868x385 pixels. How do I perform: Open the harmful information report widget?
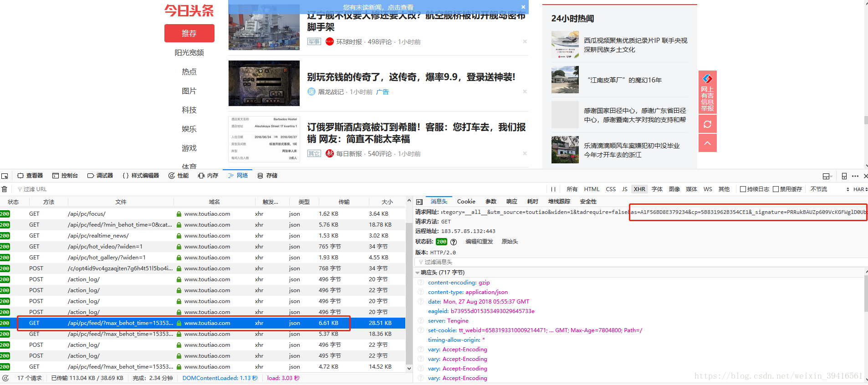point(707,92)
